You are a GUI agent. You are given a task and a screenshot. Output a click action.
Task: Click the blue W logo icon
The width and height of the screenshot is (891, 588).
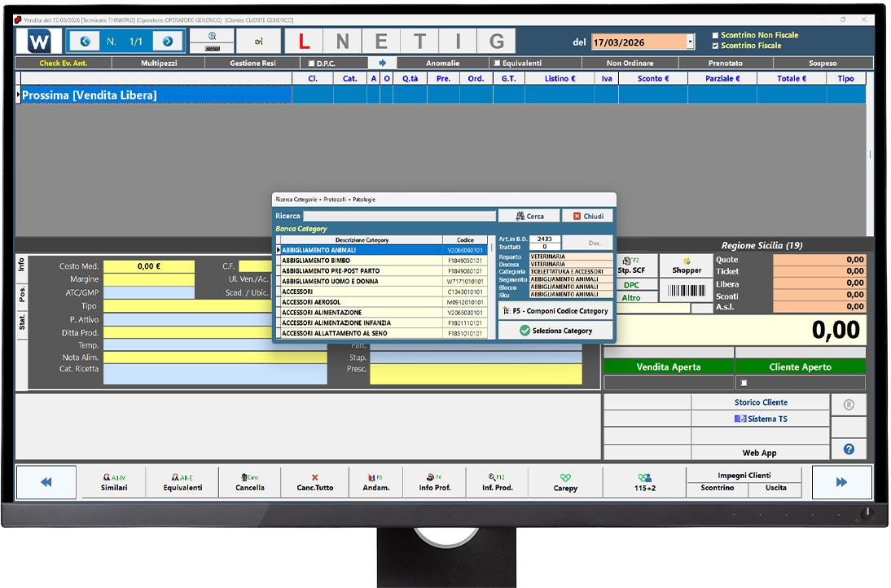point(39,42)
